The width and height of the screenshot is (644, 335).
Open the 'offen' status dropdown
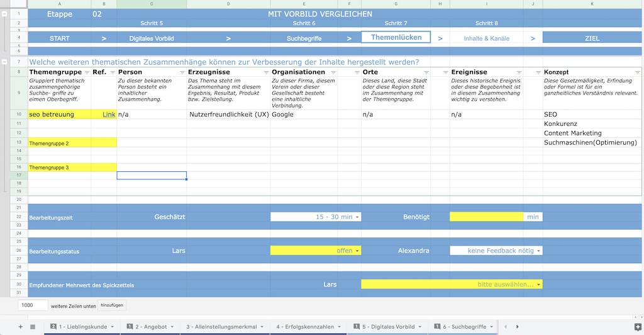357,251
